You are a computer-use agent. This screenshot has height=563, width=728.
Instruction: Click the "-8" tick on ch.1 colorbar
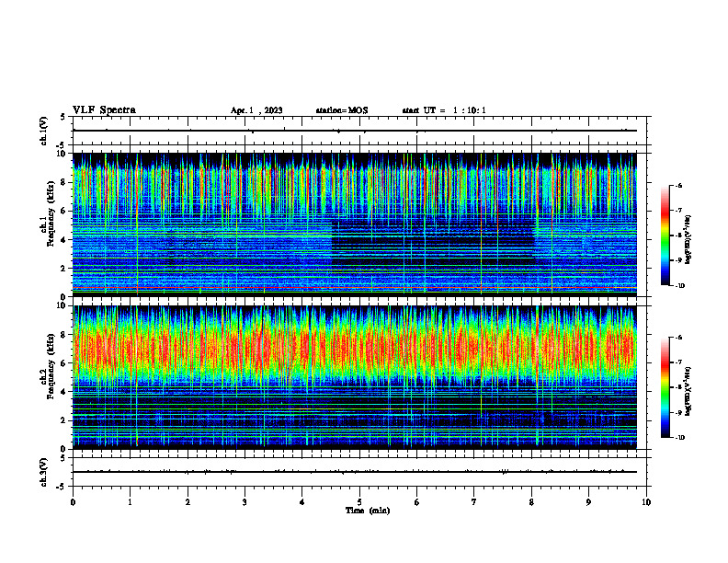pos(679,236)
